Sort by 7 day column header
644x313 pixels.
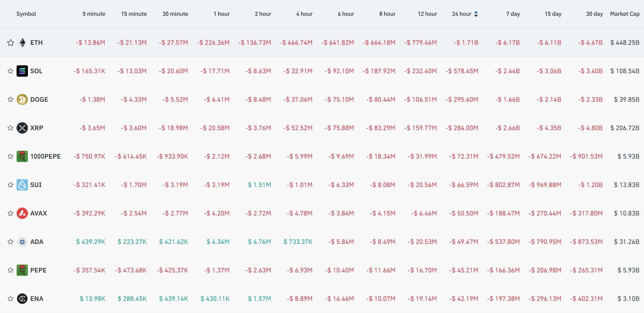point(513,14)
